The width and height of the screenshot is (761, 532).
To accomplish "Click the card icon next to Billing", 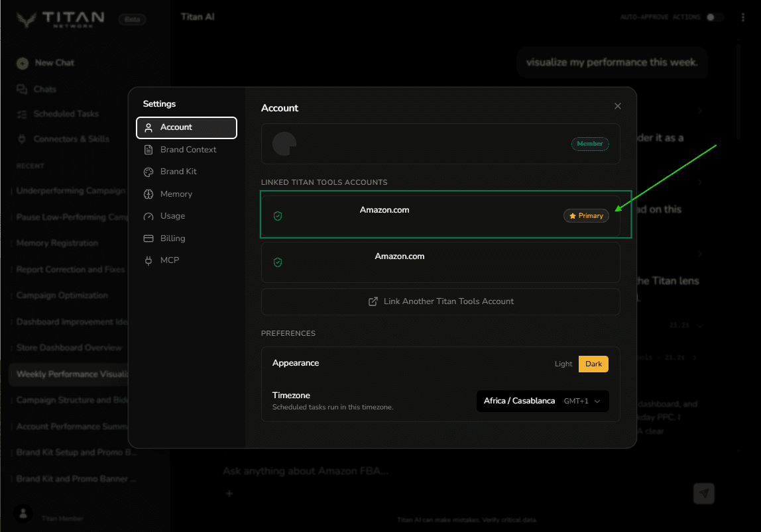I will pyautogui.click(x=148, y=239).
